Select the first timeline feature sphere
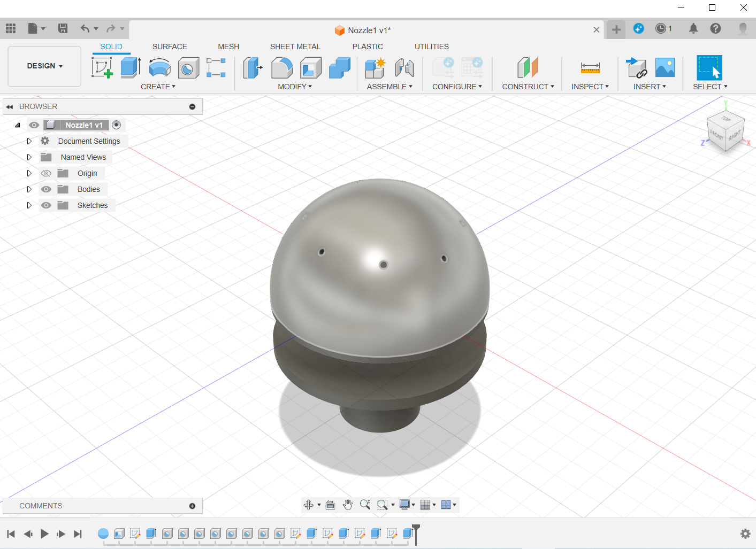This screenshot has height=549, width=756. point(103,533)
